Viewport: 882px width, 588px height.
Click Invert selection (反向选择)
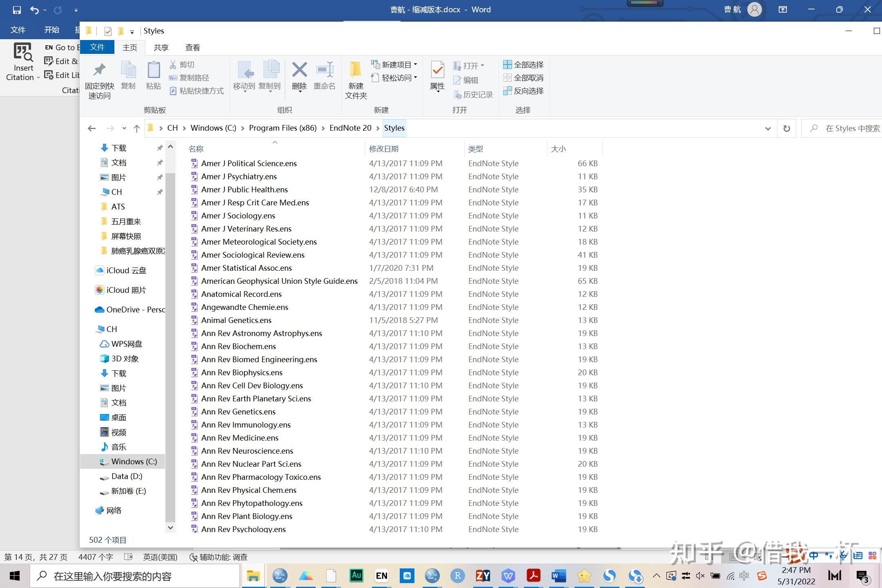(523, 91)
